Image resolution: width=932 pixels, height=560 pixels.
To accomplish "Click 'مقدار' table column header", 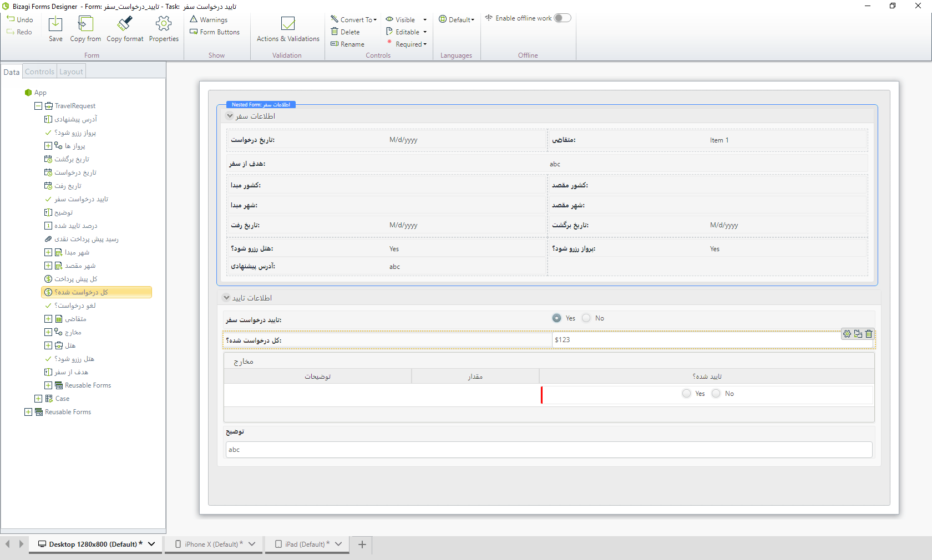I will 475,376.
